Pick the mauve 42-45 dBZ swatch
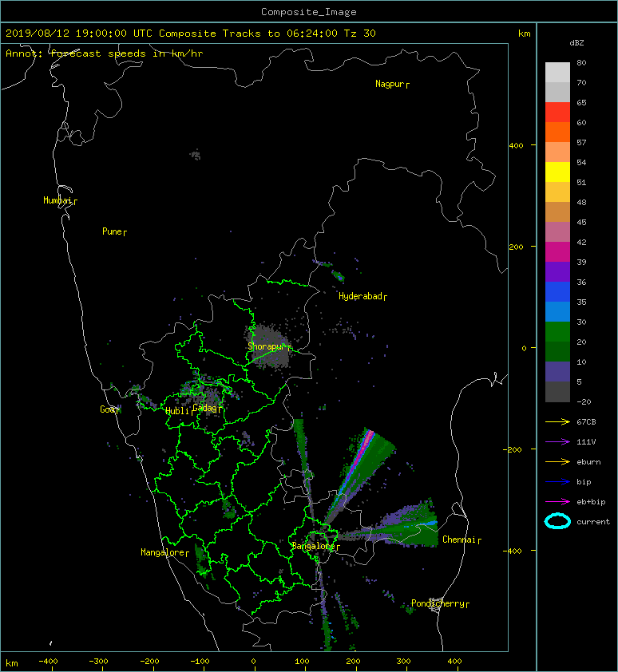 (557, 232)
